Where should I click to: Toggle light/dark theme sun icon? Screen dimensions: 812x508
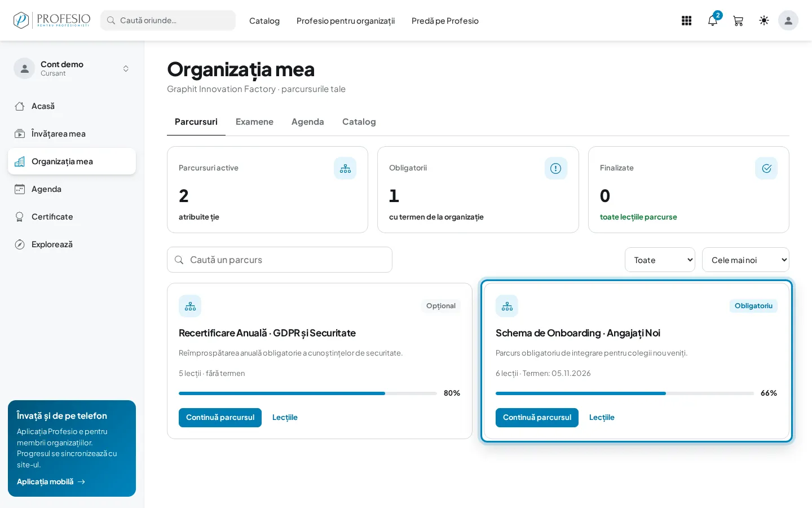tap(764, 20)
